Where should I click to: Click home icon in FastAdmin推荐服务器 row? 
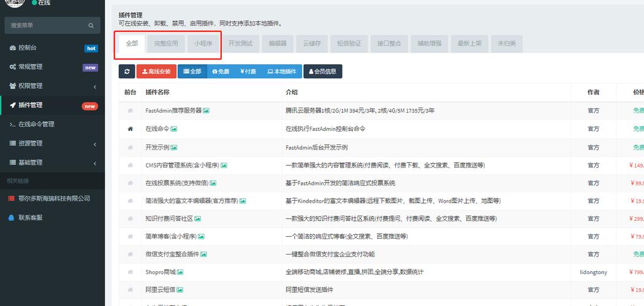[x=130, y=111]
